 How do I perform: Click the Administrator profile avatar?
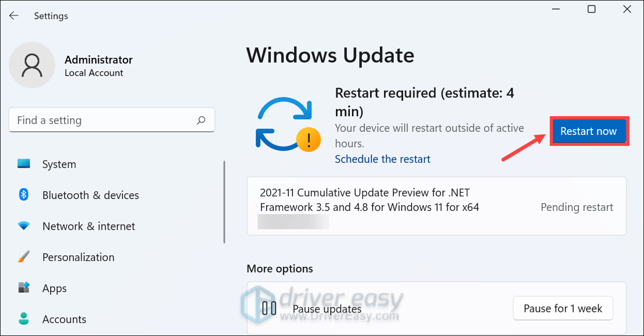(x=32, y=65)
